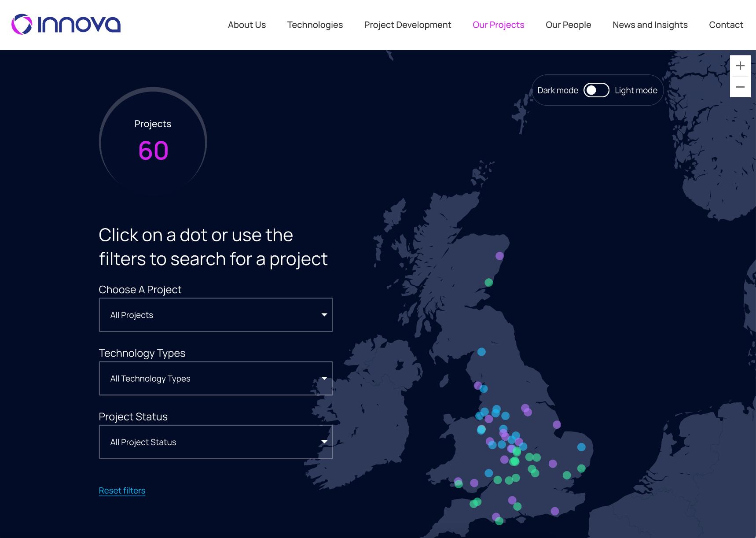Click the green dot below the Scotland purple dot
The height and width of the screenshot is (538, 756).
[x=488, y=282]
